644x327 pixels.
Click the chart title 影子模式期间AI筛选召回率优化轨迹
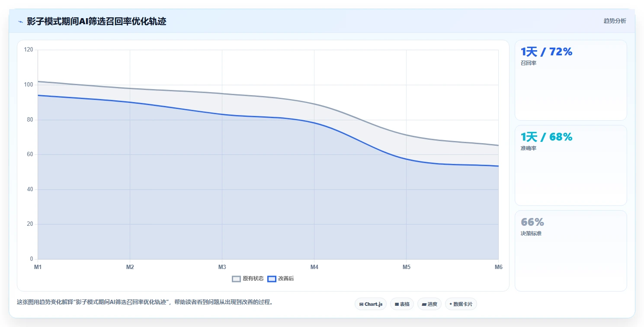click(x=96, y=22)
